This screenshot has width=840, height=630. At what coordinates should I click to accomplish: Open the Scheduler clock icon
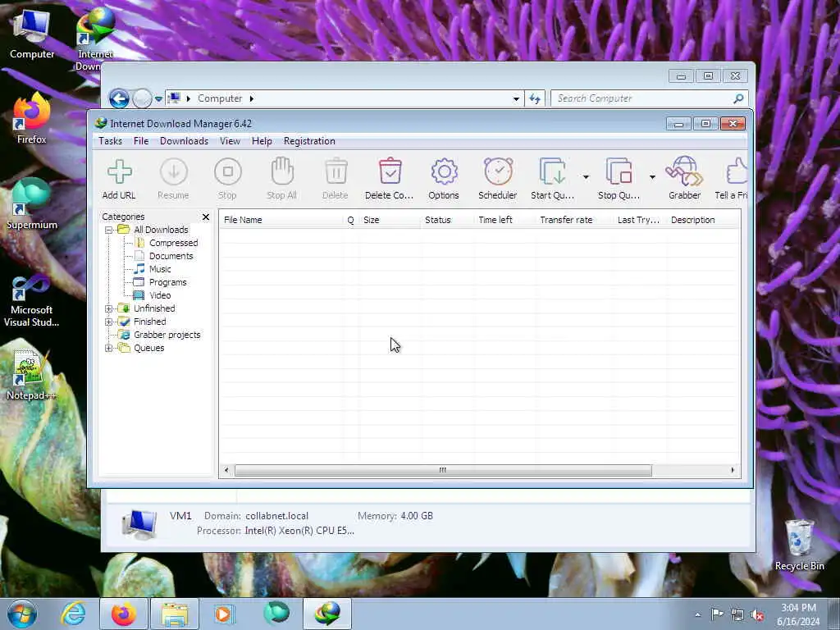[498, 179]
